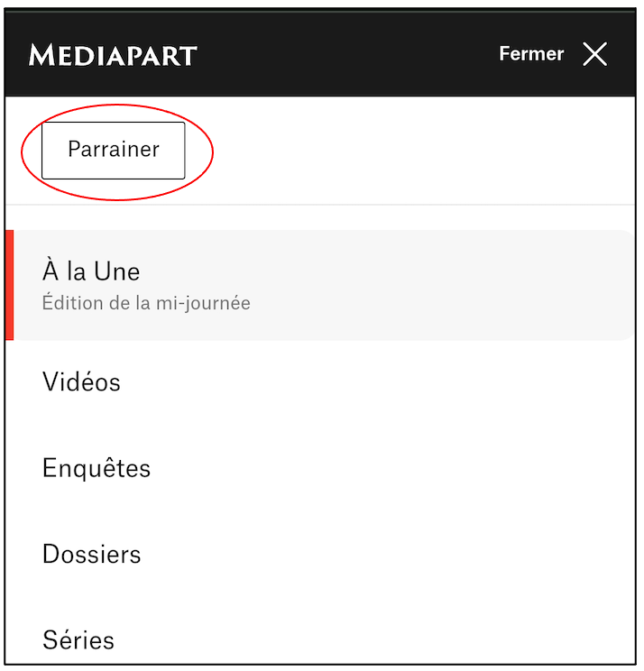This screenshot has height=671, width=644.
Task: Click the X close icon
Action: (x=594, y=54)
